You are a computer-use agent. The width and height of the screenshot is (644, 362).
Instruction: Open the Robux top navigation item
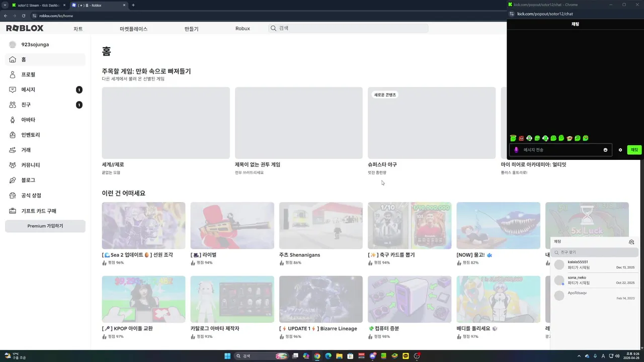click(243, 29)
